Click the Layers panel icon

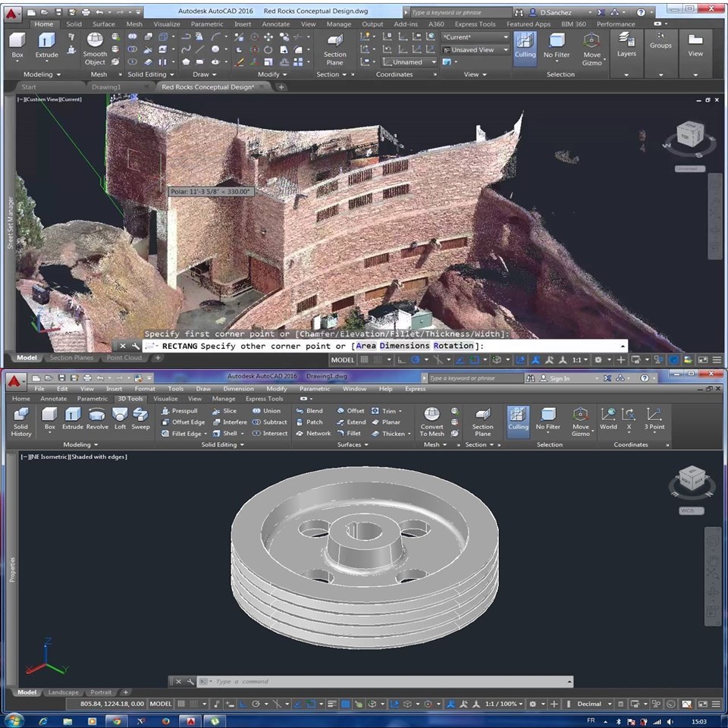point(626,45)
